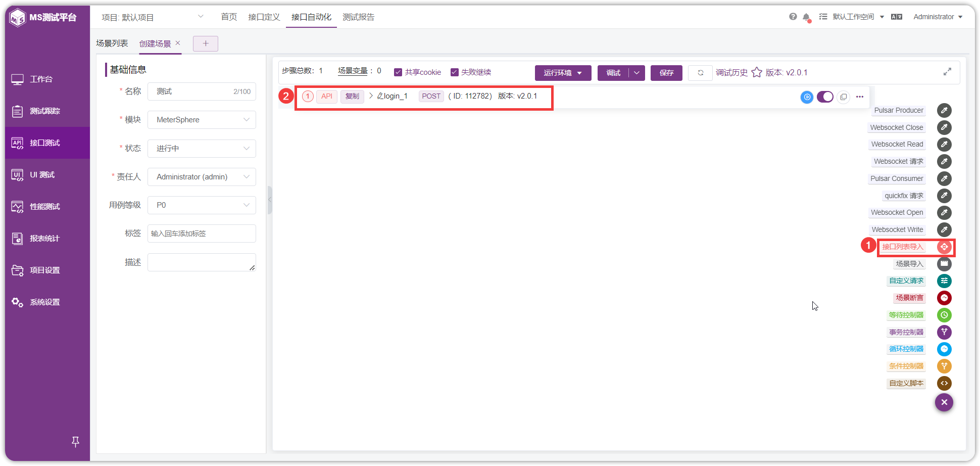The width and height of the screenshot is (980, 466).
Task: Switch to the 场景列表 tab
Action: coord(112,43)
